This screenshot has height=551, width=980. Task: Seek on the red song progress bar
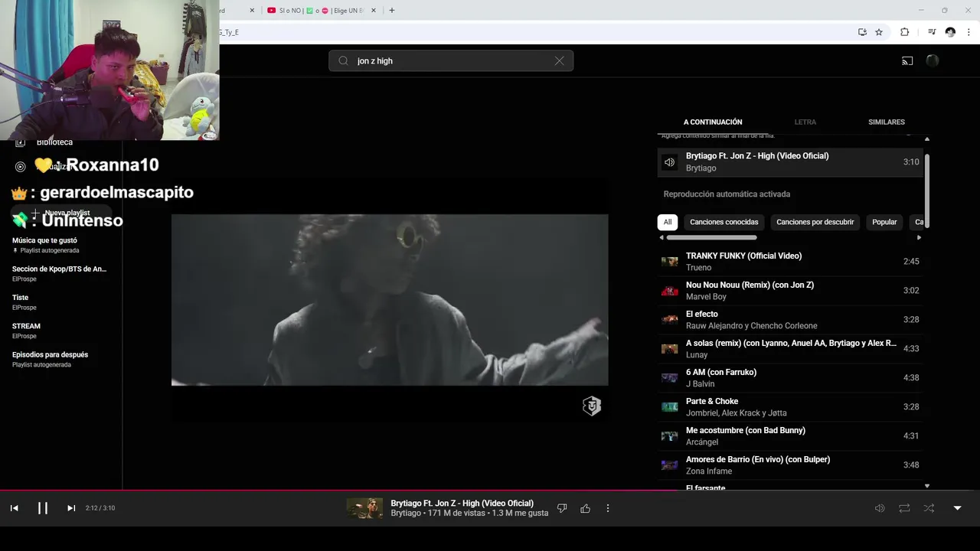pos(490,490)
